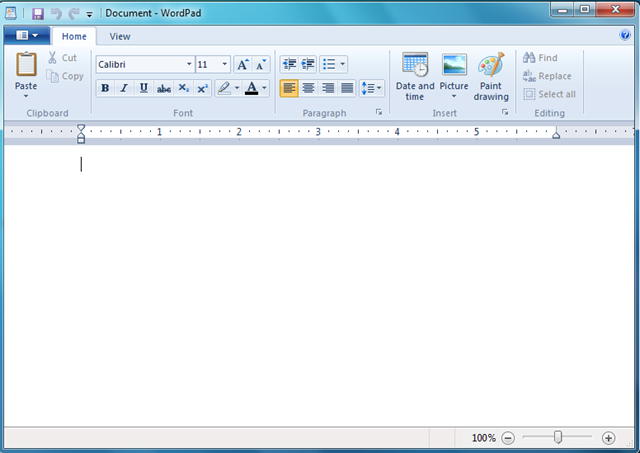Screen dimensions: 640x453
Task: Toggle subscript formatting
Action: pos(183,88)
